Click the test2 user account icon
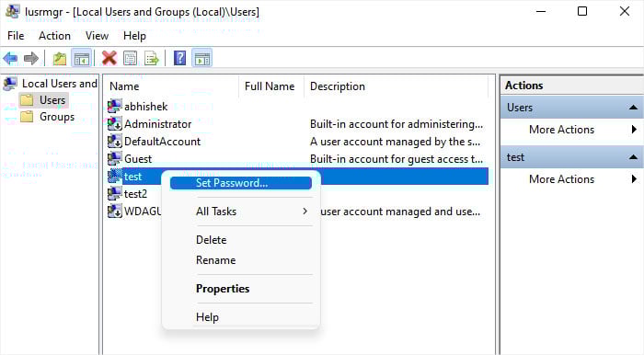This screenshot has width=644, height=355. (115, 194)
